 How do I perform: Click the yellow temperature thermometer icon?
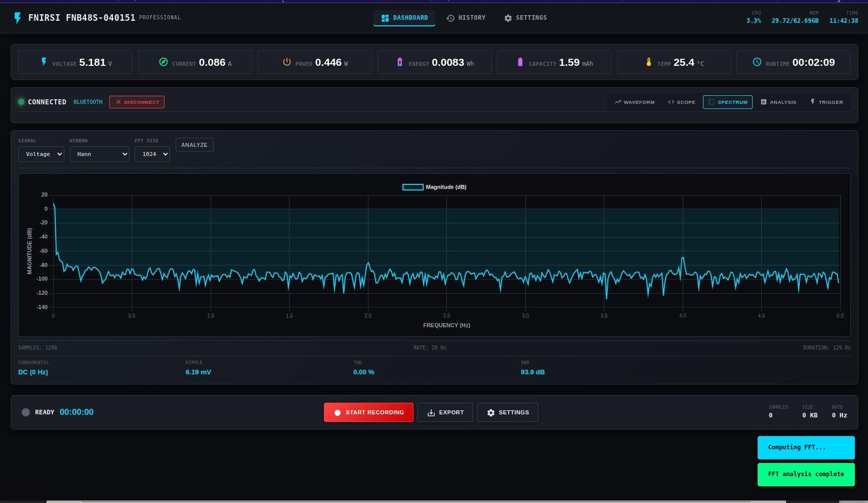click(x=648, y=62)
